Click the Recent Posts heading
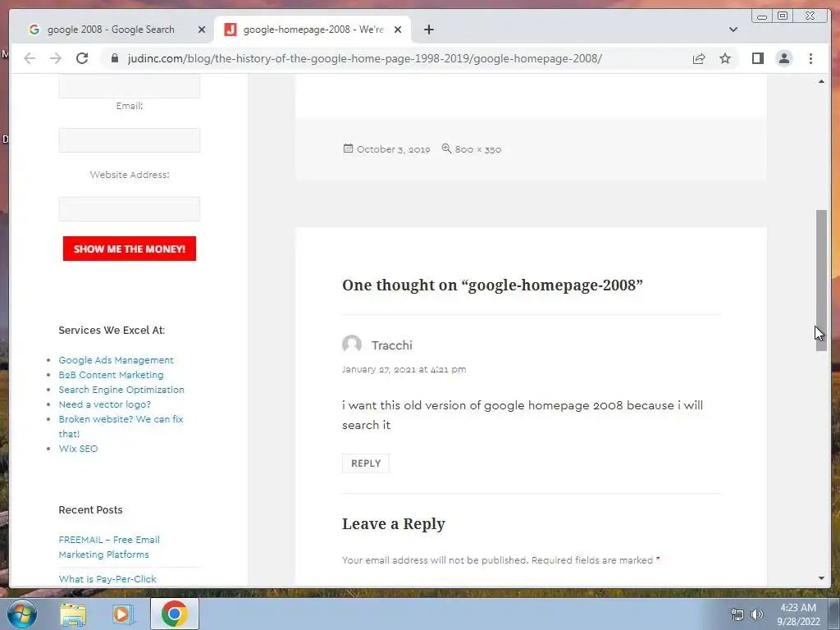This screenshot has width=840, height=630. 90,510
